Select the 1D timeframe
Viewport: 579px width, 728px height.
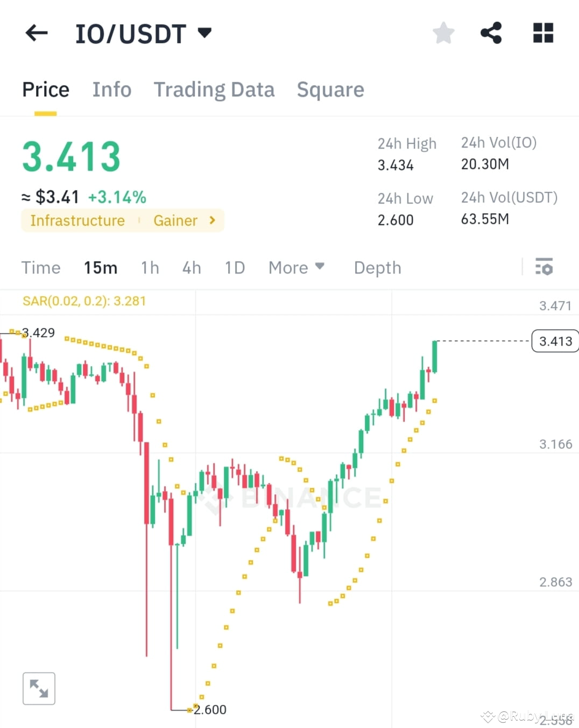coord(235,267)
